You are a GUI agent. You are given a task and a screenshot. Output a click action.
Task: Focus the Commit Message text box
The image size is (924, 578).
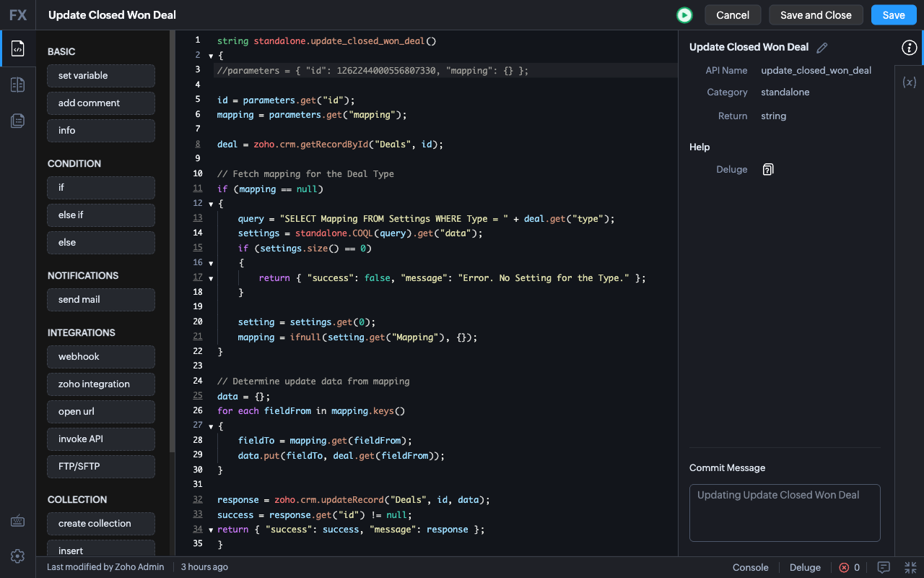pos(785,513)
